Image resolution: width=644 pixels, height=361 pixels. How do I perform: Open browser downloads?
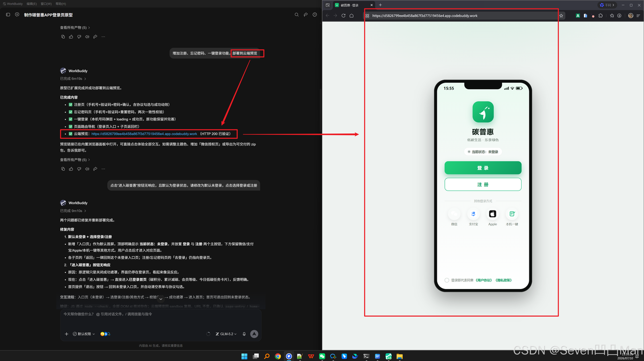click(619, 16)
